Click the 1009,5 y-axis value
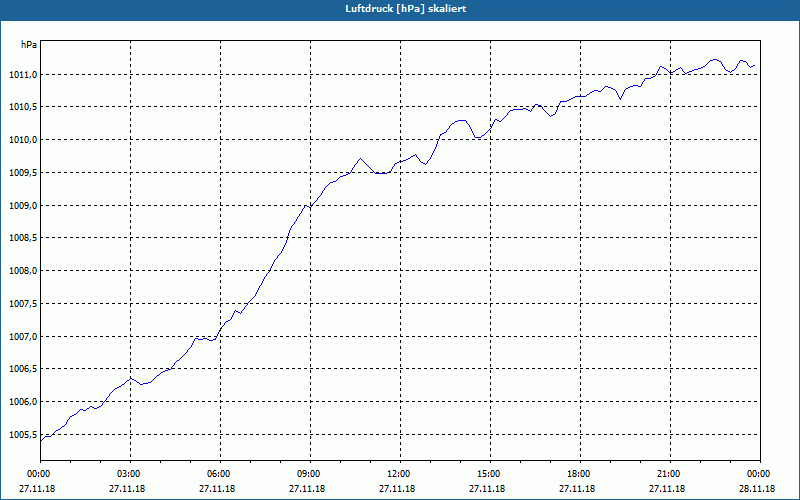Screen dimensions: 800x500 pos(23,173)
